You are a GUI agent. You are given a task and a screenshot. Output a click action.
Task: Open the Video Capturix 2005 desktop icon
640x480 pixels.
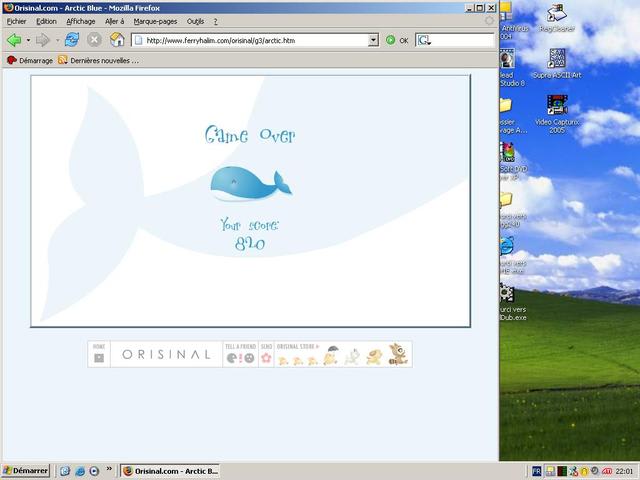[557, 114]
